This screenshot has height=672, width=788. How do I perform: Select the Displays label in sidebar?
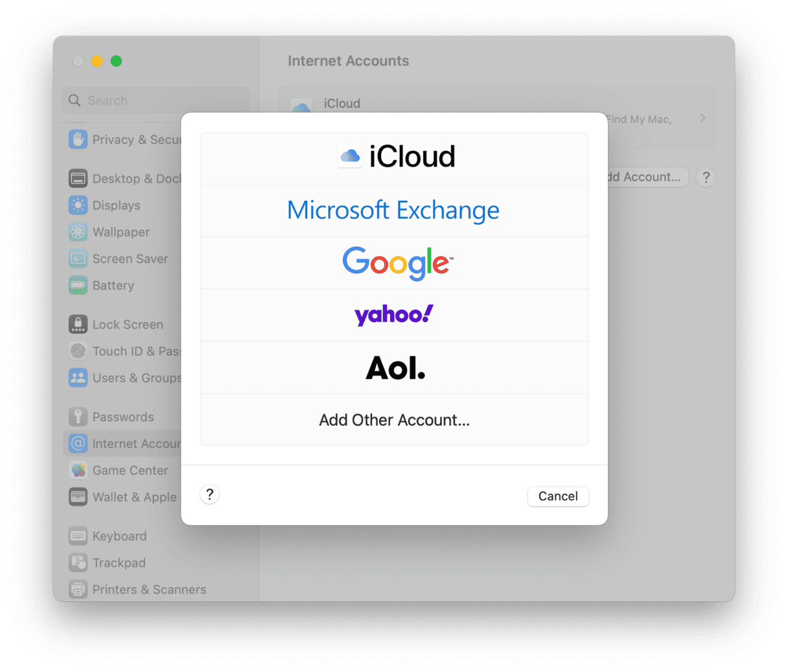click(x=116, y=205)
